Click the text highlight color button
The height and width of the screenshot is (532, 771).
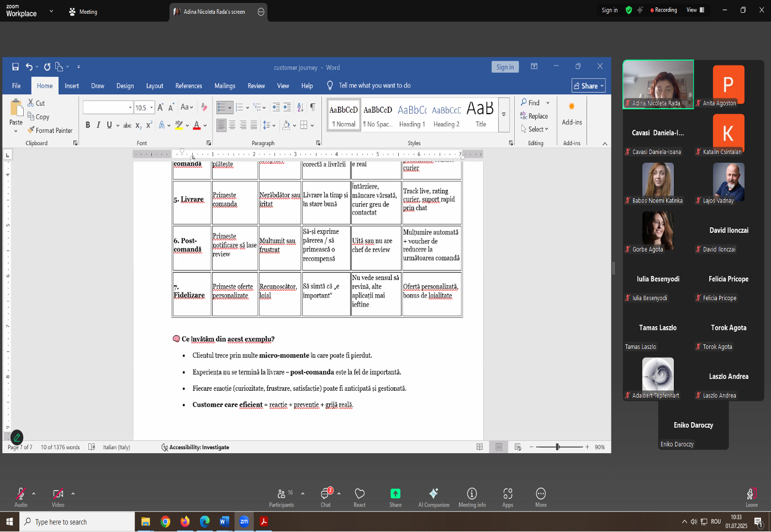pos(179,125)
